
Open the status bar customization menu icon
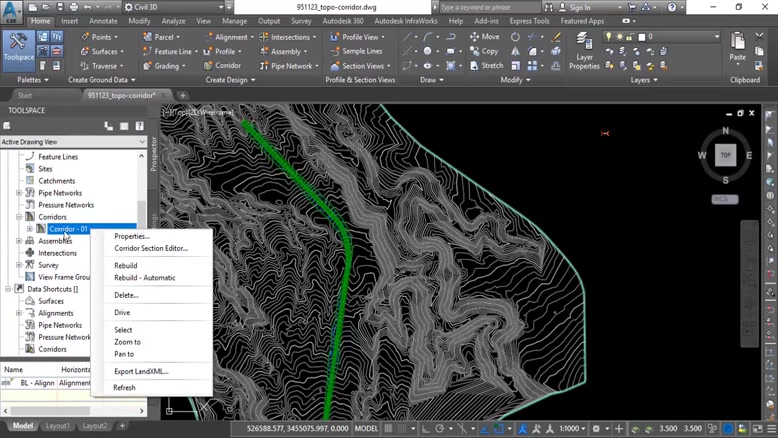pos(772,429)
